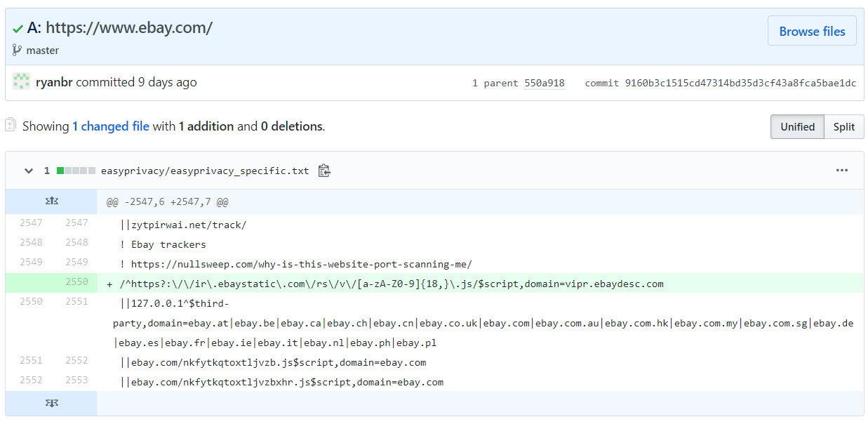
Task: Click ryanbr's avatar image
Action: [21, 81]
